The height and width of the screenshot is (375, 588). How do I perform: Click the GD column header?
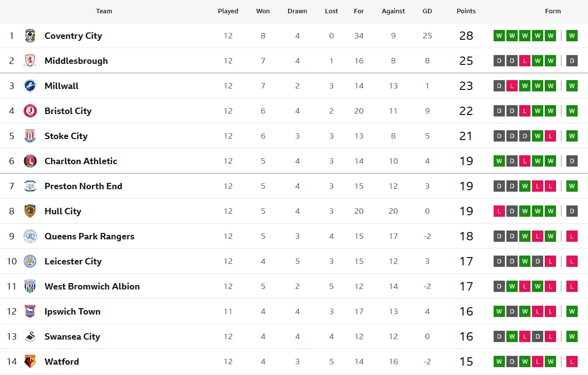(x=427, y=11)
